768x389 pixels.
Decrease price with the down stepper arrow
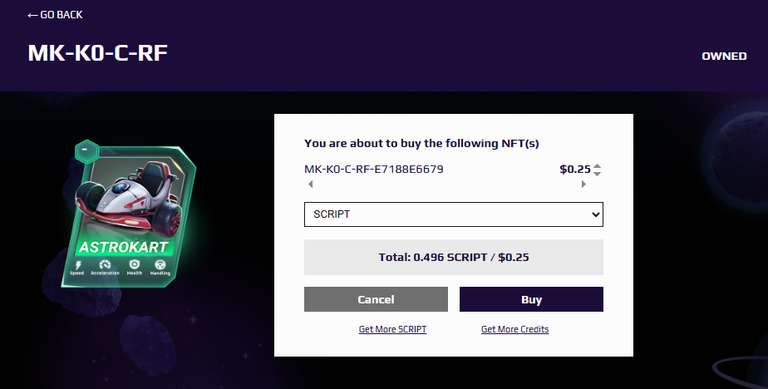point(597,173)
